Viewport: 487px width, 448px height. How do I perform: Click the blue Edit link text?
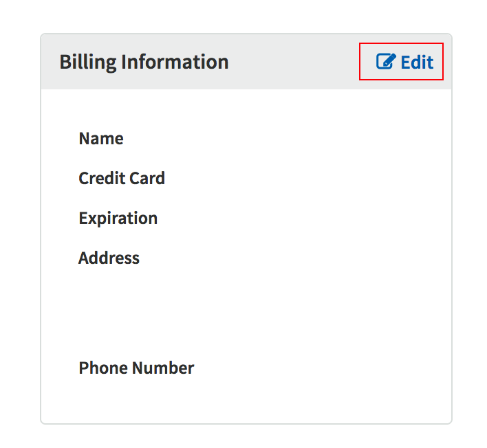coord(417,62)
